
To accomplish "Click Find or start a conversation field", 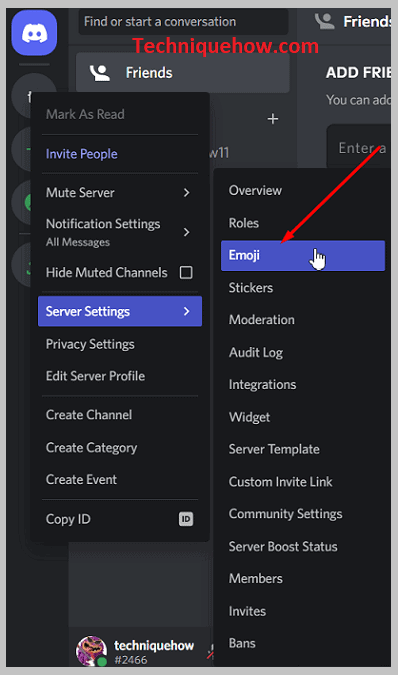I will click(183, 22).
